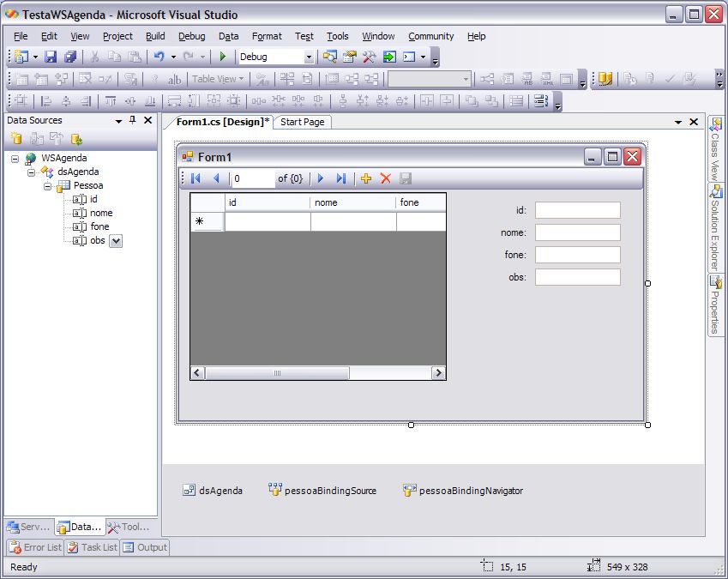Open the obs field control-type dropdown
728x579 pixels.
coord(116,241)
